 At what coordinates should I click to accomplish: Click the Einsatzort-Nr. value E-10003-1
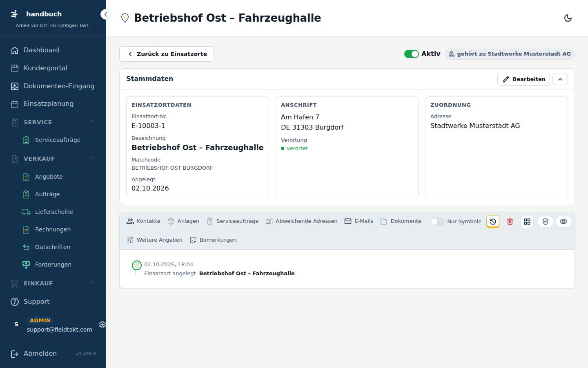coord(148,126)
